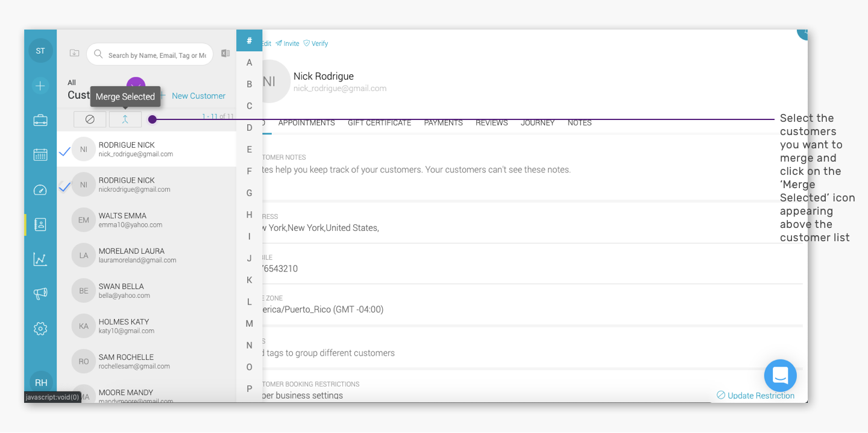This screenshot has width=868, height=433.
Task: Open the Appointments tab
Action: [x=306, y=122]
